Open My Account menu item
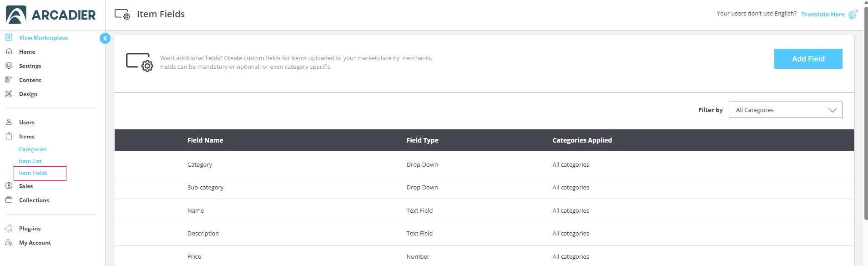Screen dimensions: 868x266 [35, 243]
